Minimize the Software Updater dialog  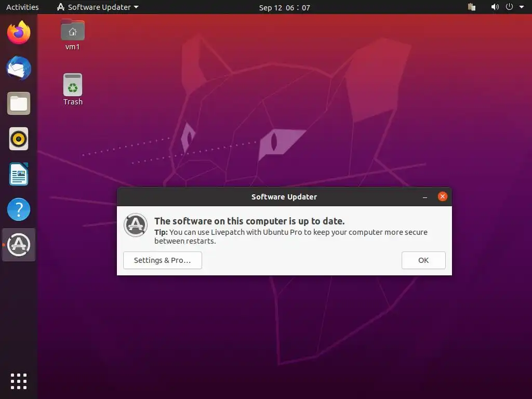click(425, 197)
